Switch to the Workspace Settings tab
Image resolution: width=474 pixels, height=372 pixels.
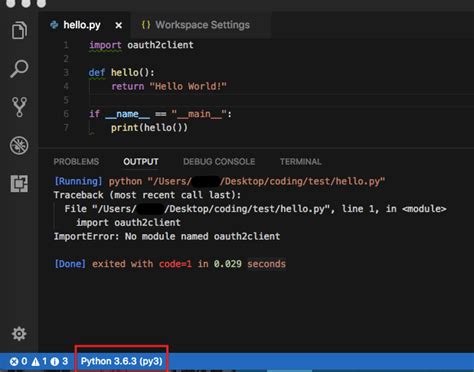point(202,25)
